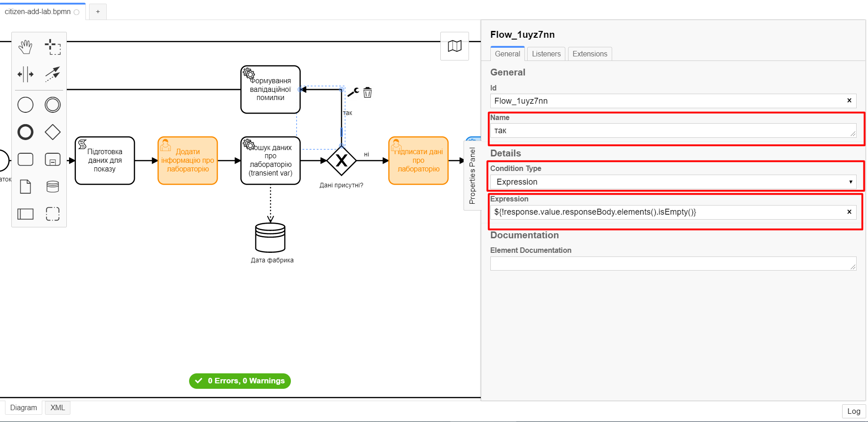Viewport: 868px width, 422px height.
Task: Switch to the Listeners tab
Action: pos(546,54)
